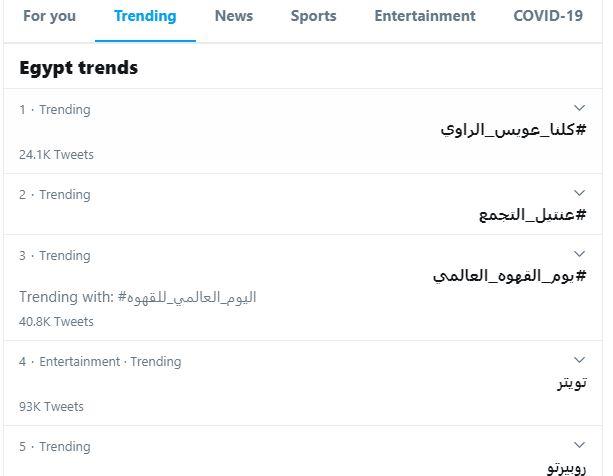This screenshot has width=613, height=476.
Task: Expand options for third trending hashtag
Action: pos(579,253)
